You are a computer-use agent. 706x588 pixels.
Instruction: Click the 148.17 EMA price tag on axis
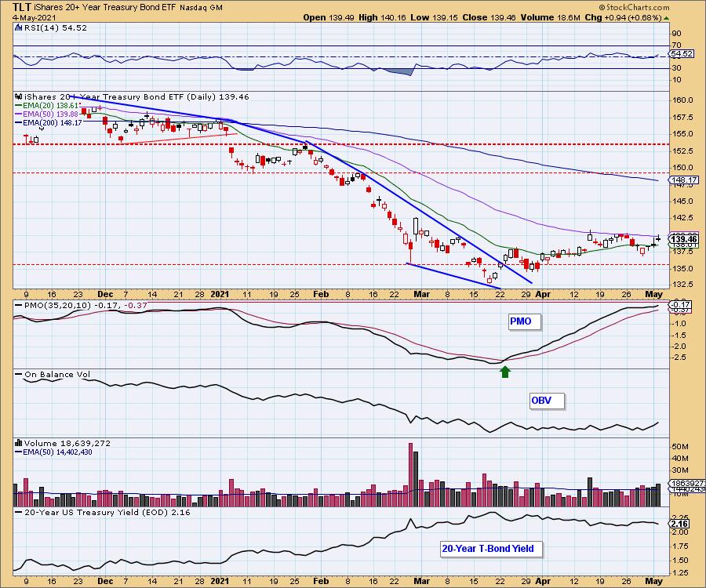pyautogui.click(x=684, y=180)
